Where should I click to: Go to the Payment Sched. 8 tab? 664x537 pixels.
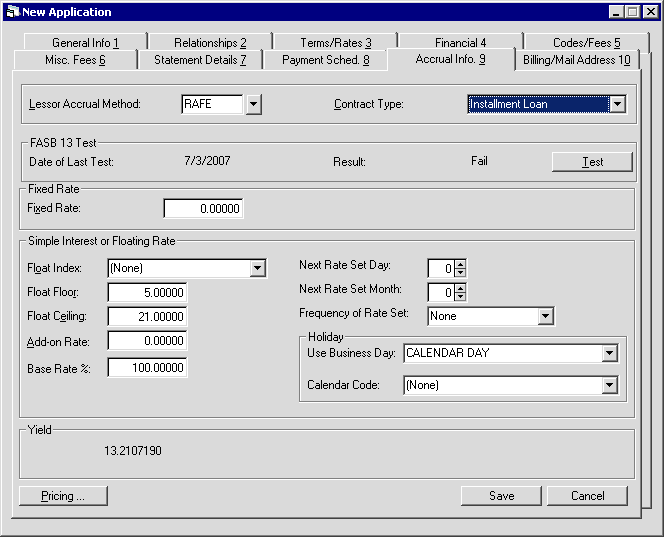(x=325, y=60)
